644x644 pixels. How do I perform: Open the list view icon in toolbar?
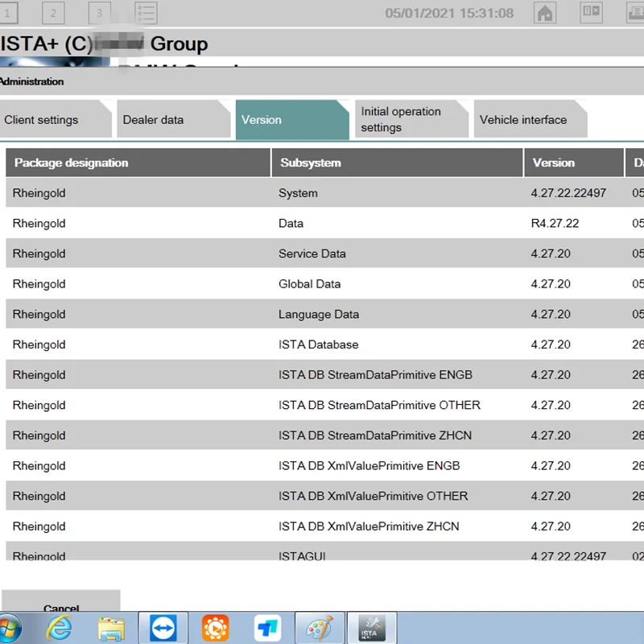tap(146, 13)
